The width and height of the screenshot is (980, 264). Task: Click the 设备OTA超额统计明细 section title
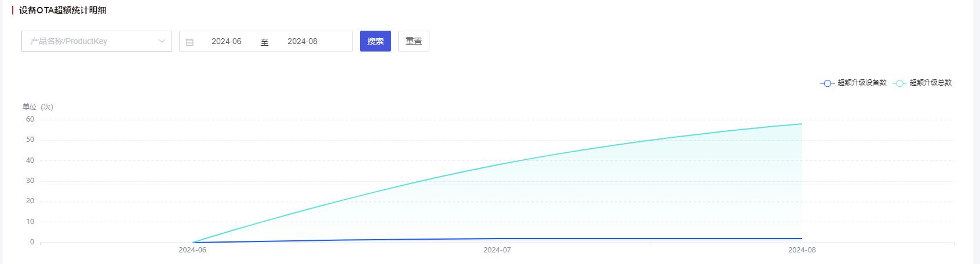pyautogui.click(x=63, y=10)
